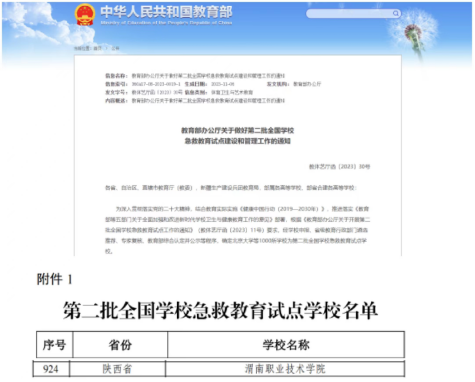Click the 发文机构 value 教育部办公厅
475x382 pixels.
307,84
